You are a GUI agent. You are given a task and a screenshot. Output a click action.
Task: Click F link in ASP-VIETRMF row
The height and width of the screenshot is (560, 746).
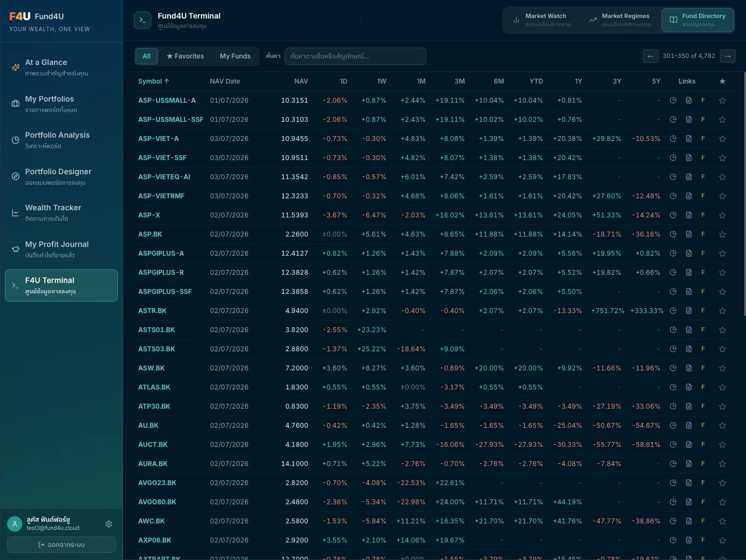pyautogui.click(x=703, y=196)
